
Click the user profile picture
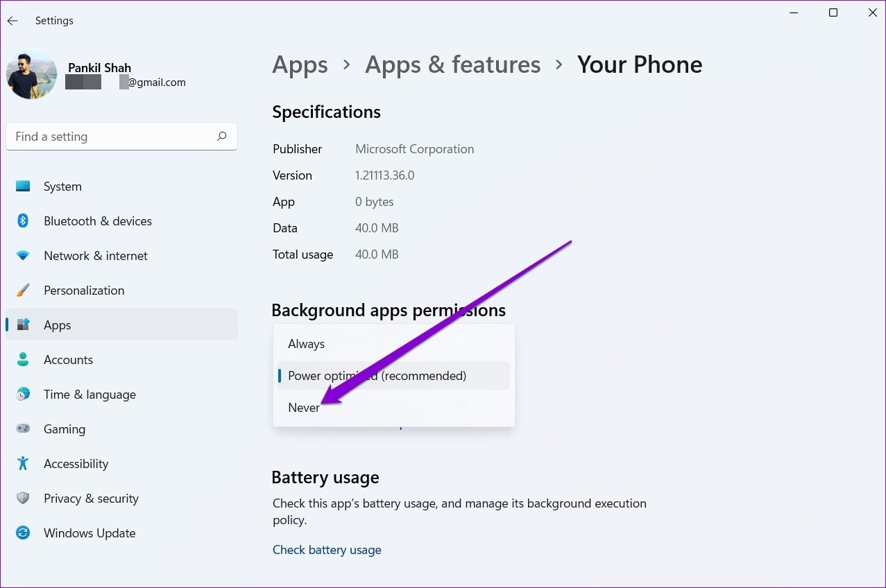coord(31,74)
